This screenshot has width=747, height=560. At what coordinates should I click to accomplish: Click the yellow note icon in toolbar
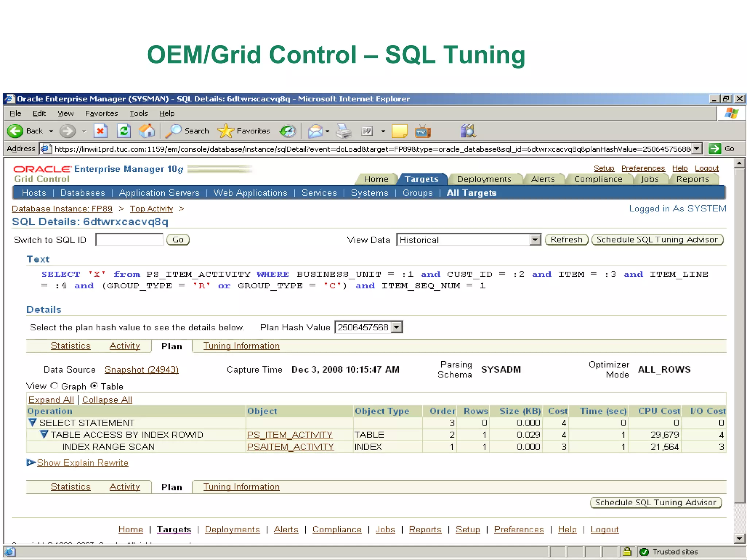point(399,131)
